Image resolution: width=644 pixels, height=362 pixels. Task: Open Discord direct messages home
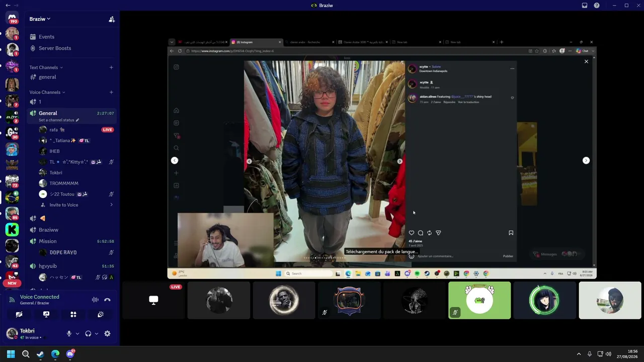pos(12,18)
